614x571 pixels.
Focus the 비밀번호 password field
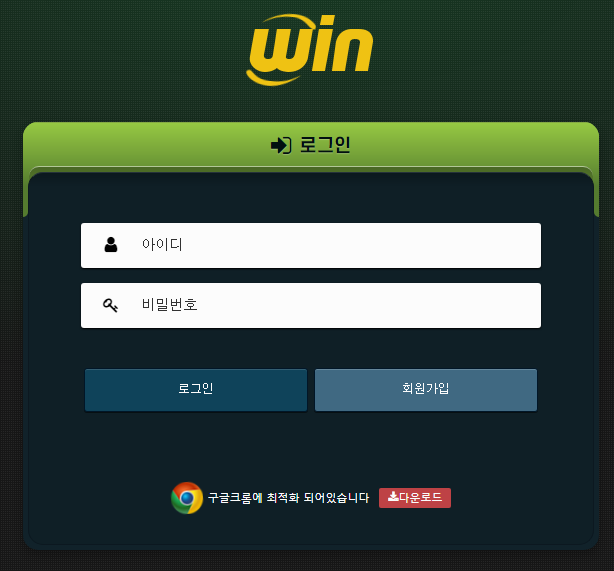(311, 305)
